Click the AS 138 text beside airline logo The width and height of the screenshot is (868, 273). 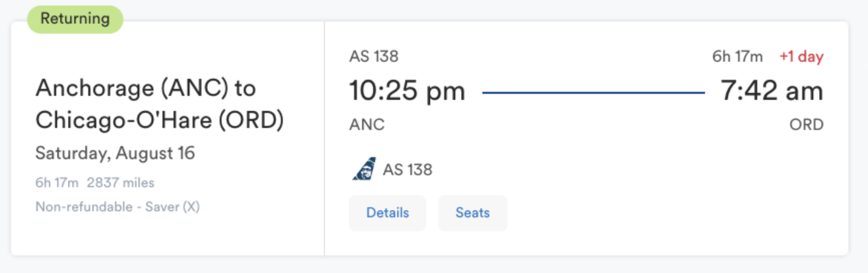click(x=407, y=170)
